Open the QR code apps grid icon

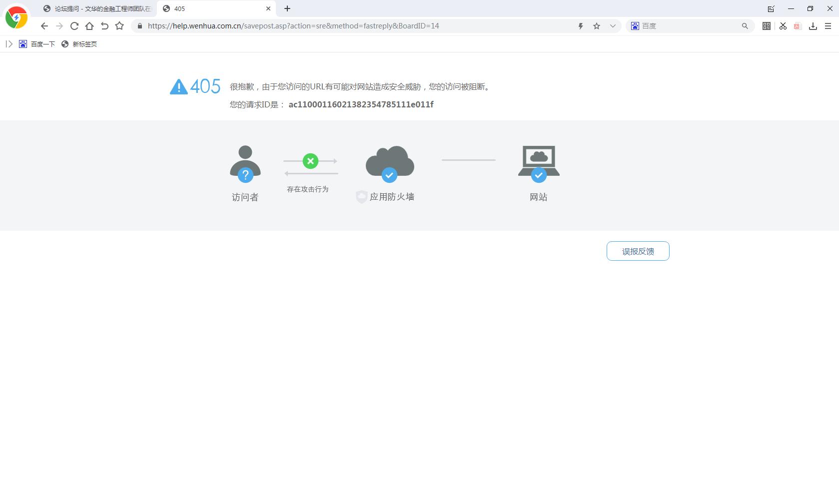(766, 26)
